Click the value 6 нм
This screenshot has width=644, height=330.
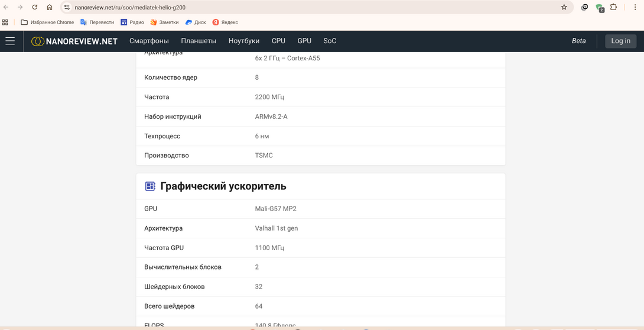tap(262, 136)
